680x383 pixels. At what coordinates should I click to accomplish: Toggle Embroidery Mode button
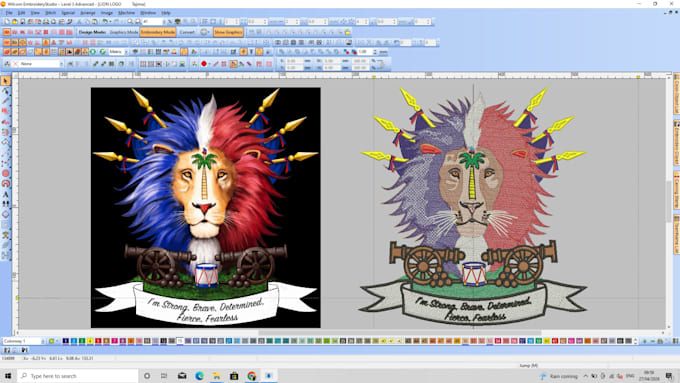[x=158, y=32]
